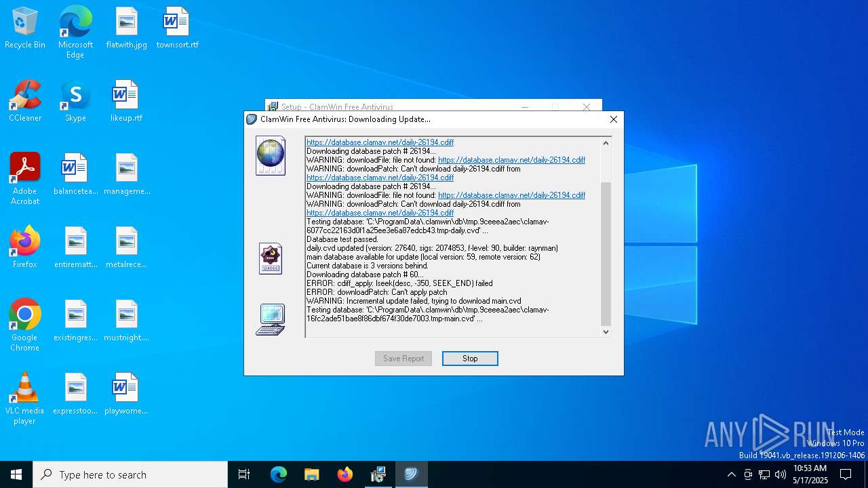The width and height of the screenshot is (868, 488).
Task: Open VLC media player shortcut
Action: (x=25, y=399)
